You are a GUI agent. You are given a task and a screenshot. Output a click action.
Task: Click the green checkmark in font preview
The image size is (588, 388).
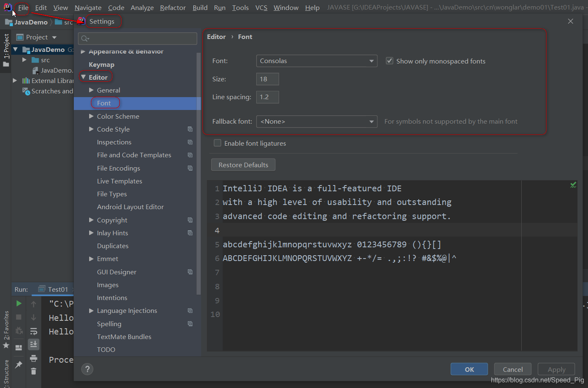(573, 185)
